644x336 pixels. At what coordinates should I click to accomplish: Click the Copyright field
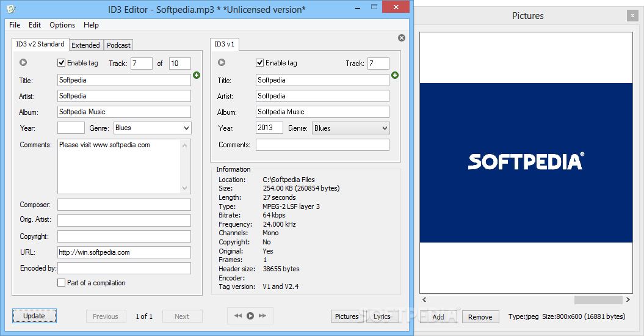124,236
